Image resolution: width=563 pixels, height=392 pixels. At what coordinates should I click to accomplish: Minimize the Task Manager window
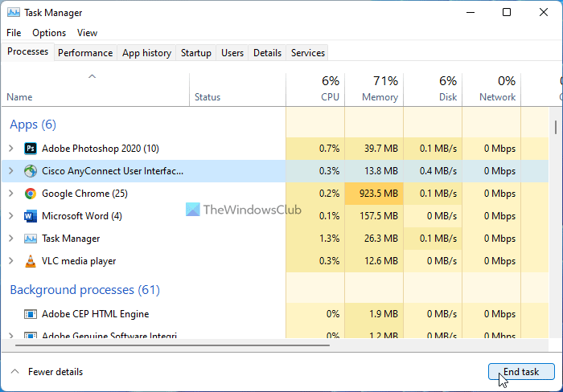pyautogui.click(x=471, y=13)
